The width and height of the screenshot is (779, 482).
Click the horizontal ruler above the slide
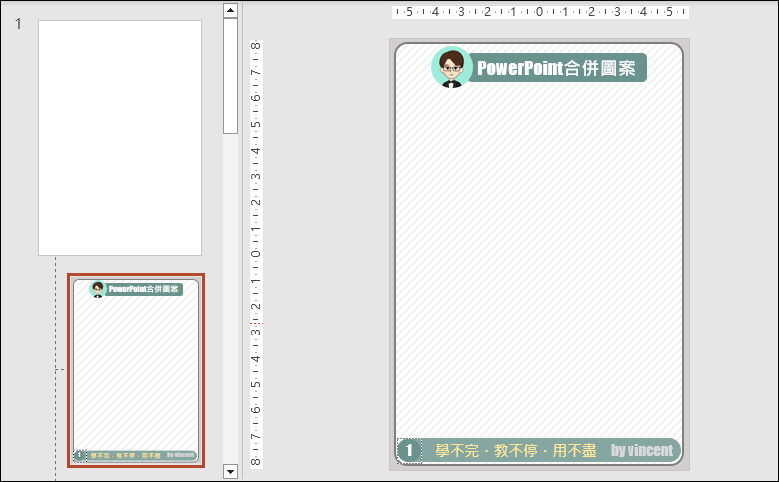[x=540, y=12]
